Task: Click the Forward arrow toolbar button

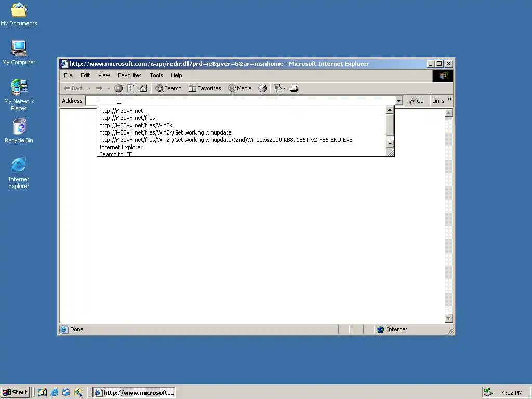Action: (99, 88)
